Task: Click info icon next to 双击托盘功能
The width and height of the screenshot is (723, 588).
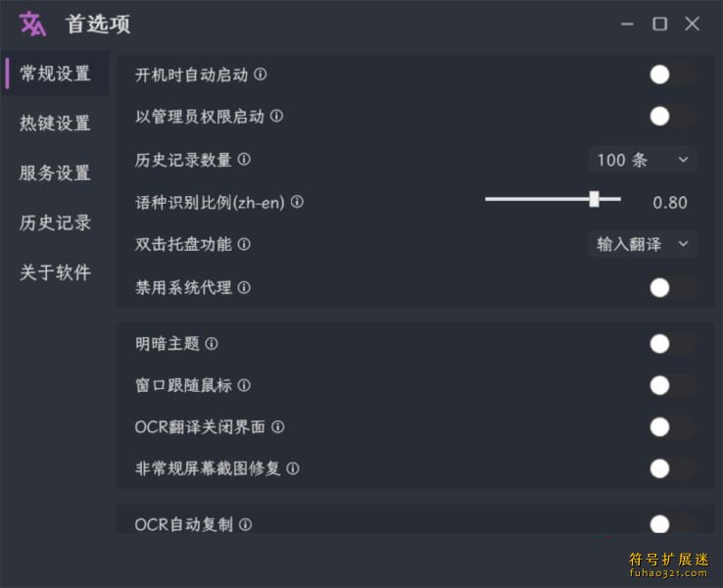Action: [244, 244]
